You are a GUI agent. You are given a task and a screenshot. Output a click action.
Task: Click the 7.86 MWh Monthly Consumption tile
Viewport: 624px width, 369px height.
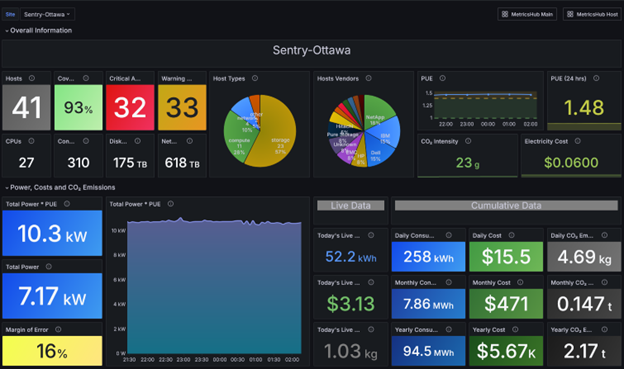pos(428,304)
